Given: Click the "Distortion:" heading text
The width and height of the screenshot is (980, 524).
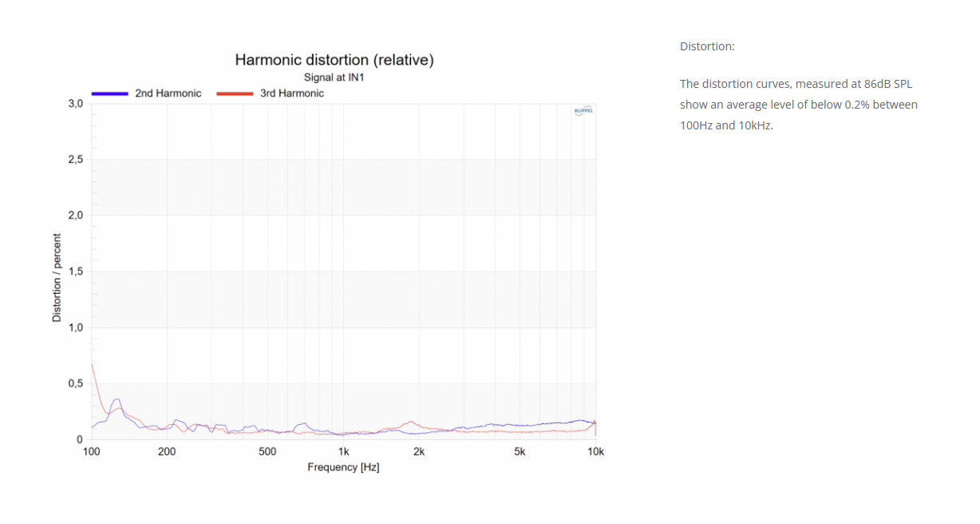Looking at the screenshot, I should coord(706,46).
